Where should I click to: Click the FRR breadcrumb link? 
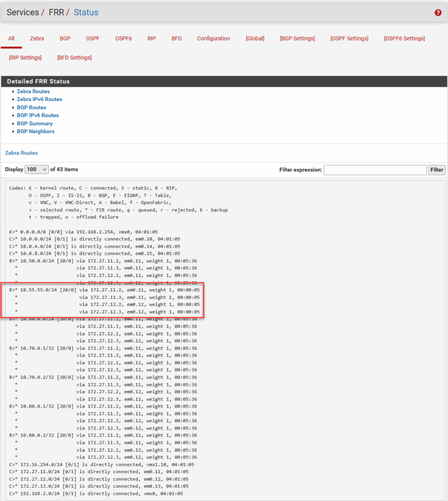(56, 13)
